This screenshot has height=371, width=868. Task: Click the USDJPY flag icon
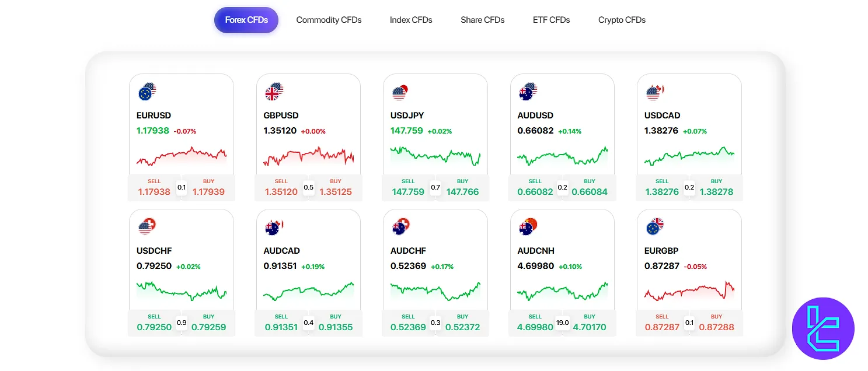[x=400, y=92]
